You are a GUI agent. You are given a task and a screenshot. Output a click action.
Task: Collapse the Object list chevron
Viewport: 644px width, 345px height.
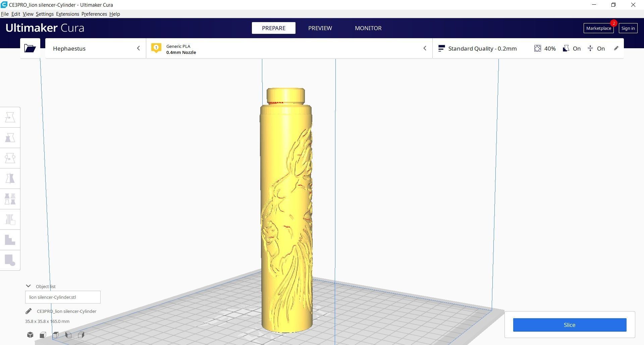click(28, 286)
